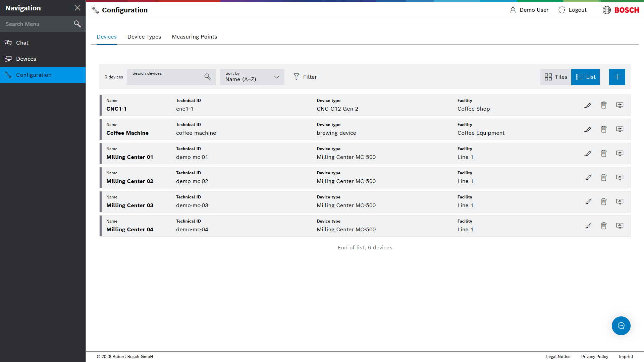Delete Milling Center 04

click(x=604, y=226)
